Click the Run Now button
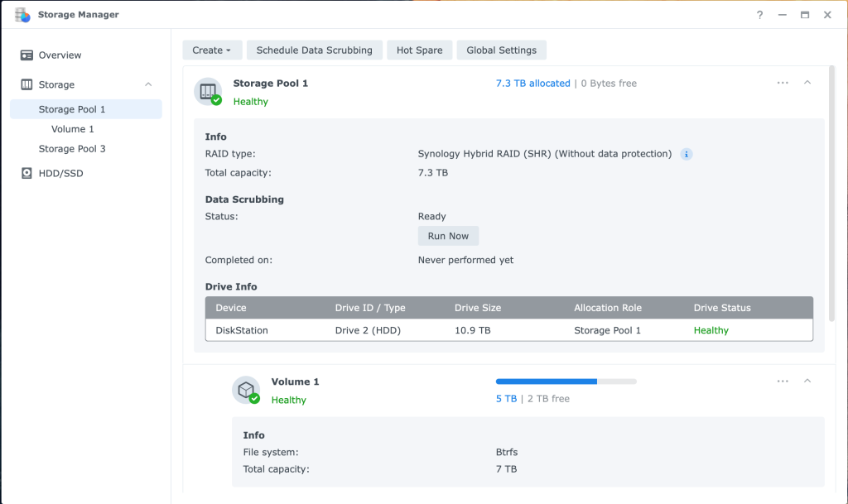The width and height of the screenshot is (848, 504). (448, 236)
